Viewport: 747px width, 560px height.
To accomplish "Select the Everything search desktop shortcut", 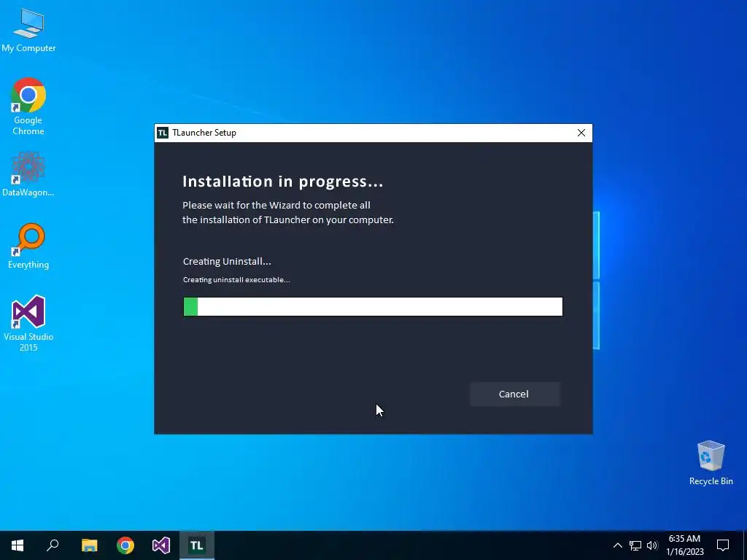I will tap(28, 246).
